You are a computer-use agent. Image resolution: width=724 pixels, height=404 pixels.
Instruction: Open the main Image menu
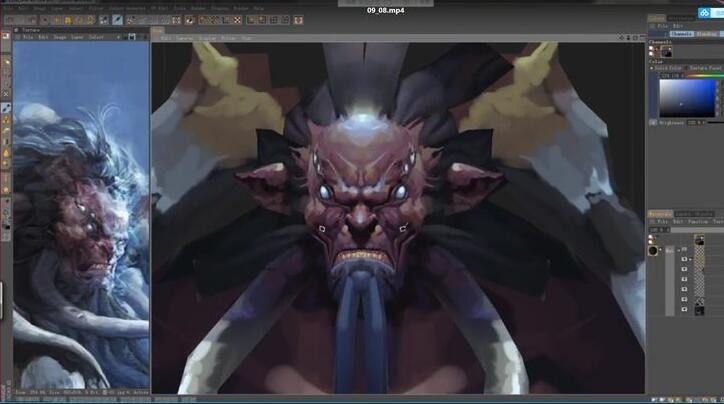(x=40, y=8)
